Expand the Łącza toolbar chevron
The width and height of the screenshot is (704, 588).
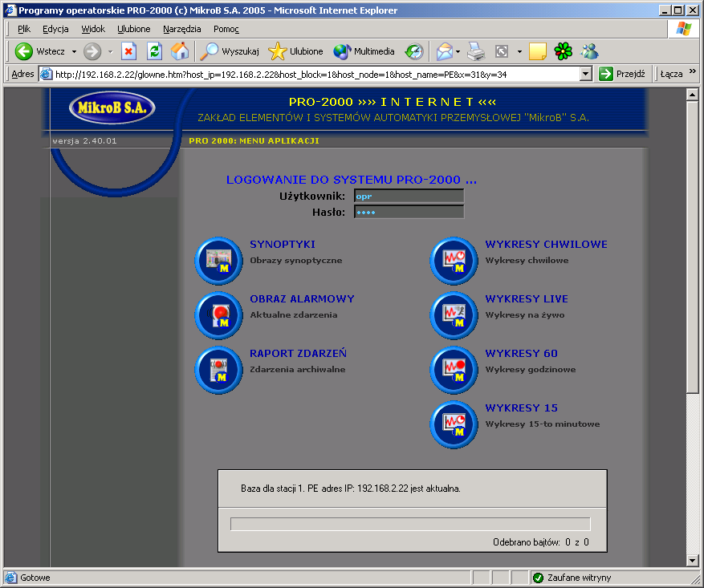coord(692,71)
